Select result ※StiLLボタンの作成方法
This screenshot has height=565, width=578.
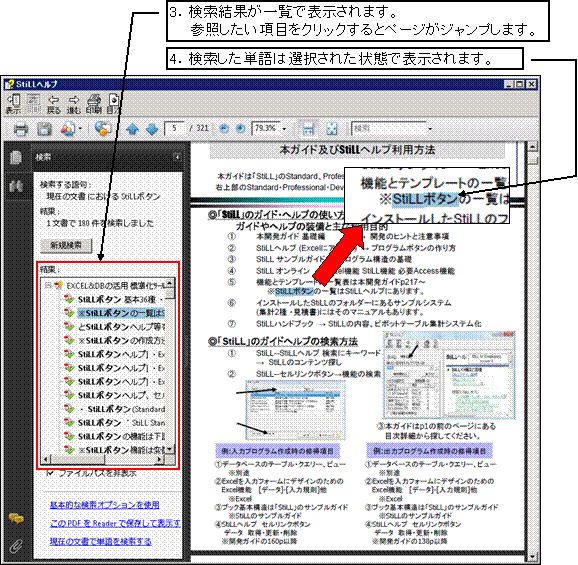pos(114,341)
